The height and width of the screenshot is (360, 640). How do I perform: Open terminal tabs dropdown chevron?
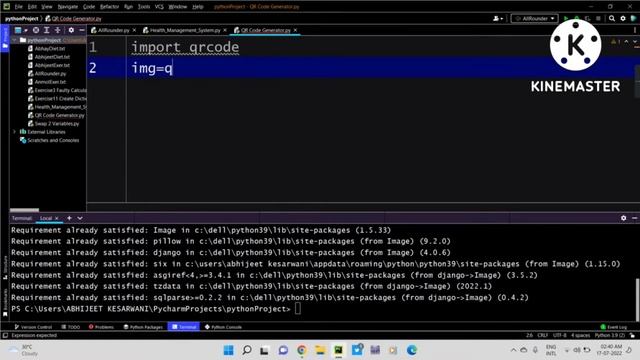80,218
